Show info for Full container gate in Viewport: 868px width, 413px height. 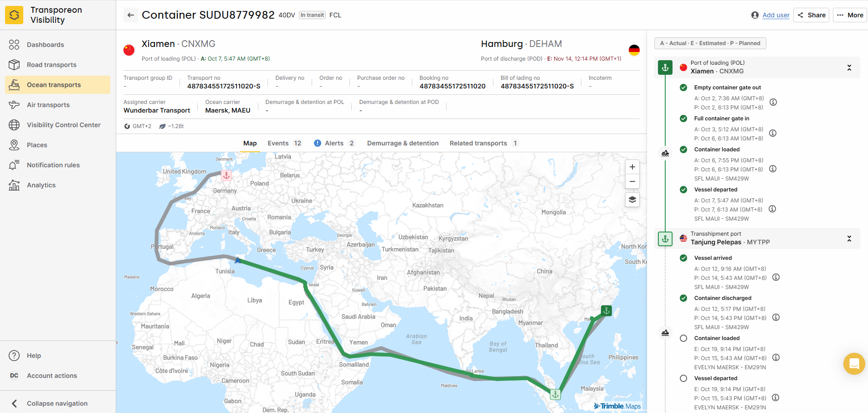coord(773,133)
